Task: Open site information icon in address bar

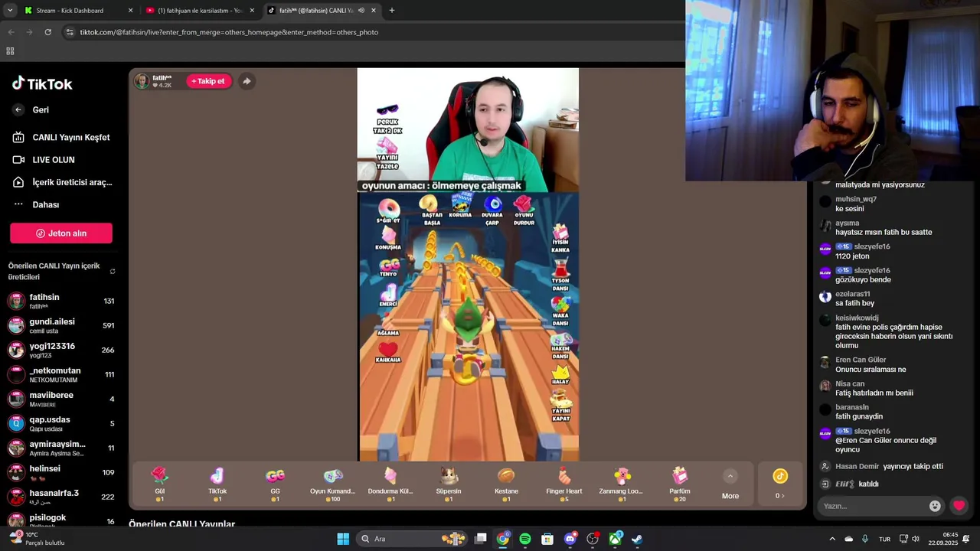Action: pyautogui.click(x=70, y=32)
